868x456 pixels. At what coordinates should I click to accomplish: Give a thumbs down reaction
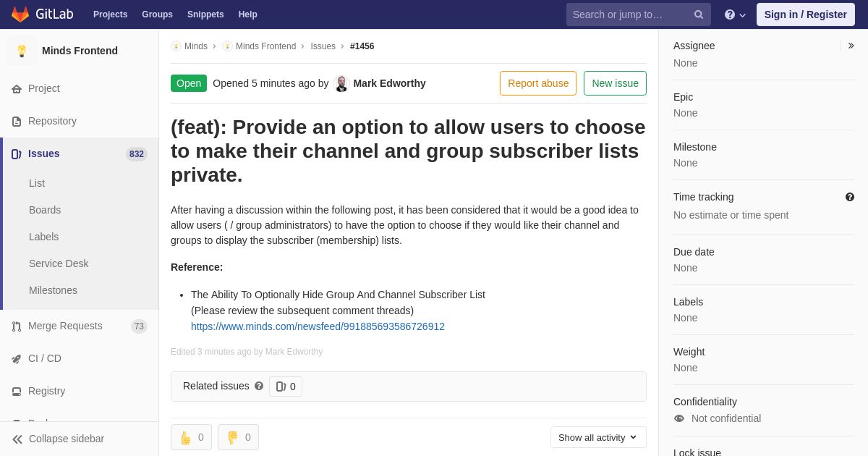(x=238, y=437)
